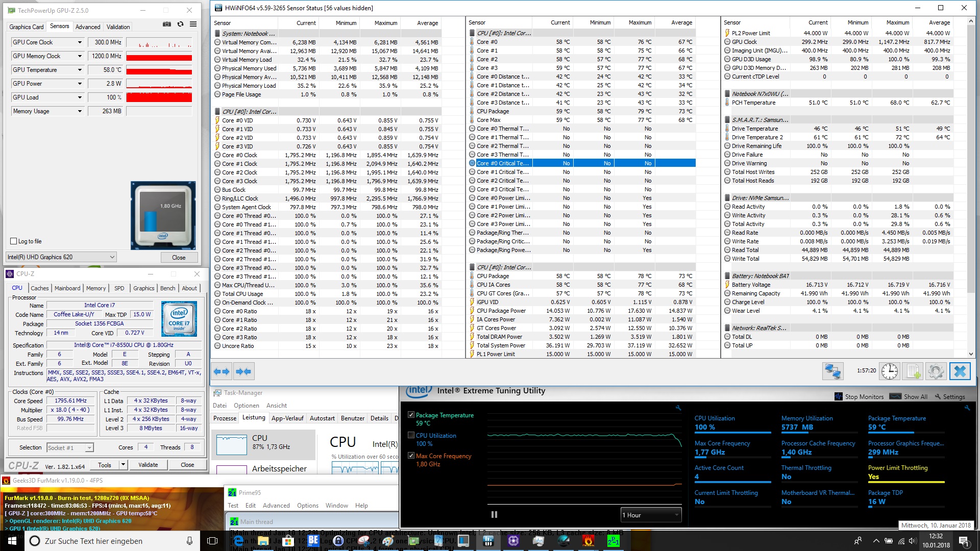Click wrench icon above XTU stats panel
Viewport: 980px width, 551px height.
tap(967, 408)
